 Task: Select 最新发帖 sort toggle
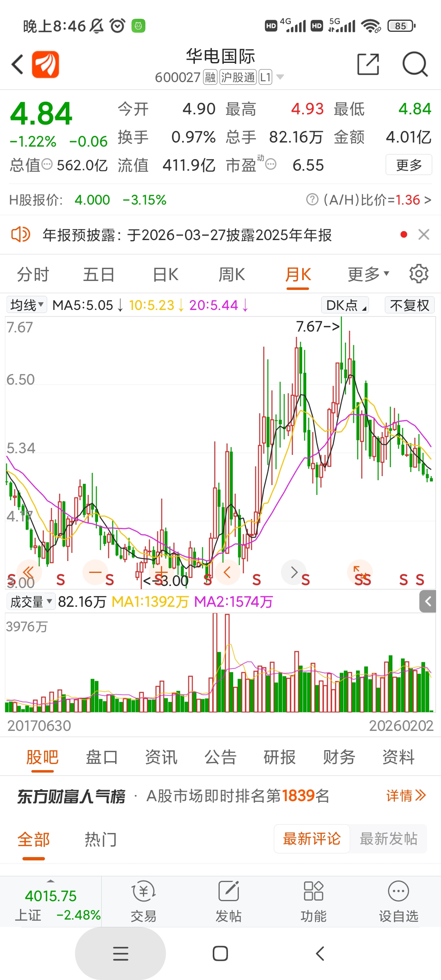[x=388, y=839]
